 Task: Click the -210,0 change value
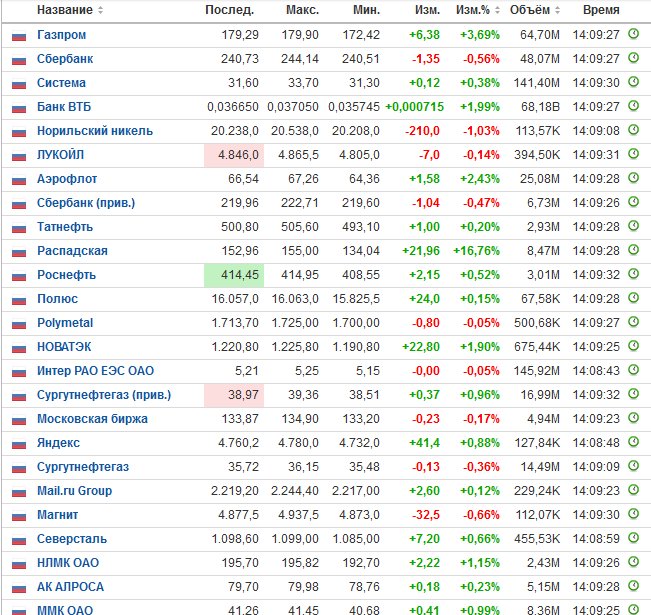423,131
